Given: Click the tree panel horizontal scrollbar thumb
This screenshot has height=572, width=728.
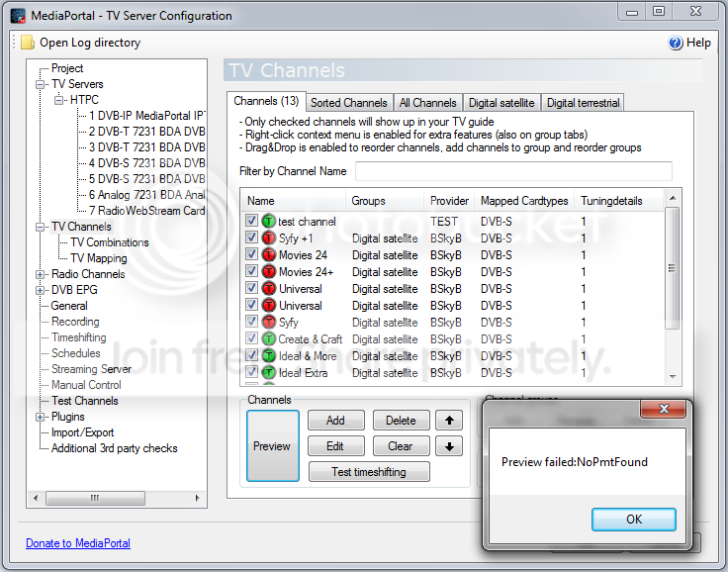Looking at the screenshot, I should click(95, 498).
